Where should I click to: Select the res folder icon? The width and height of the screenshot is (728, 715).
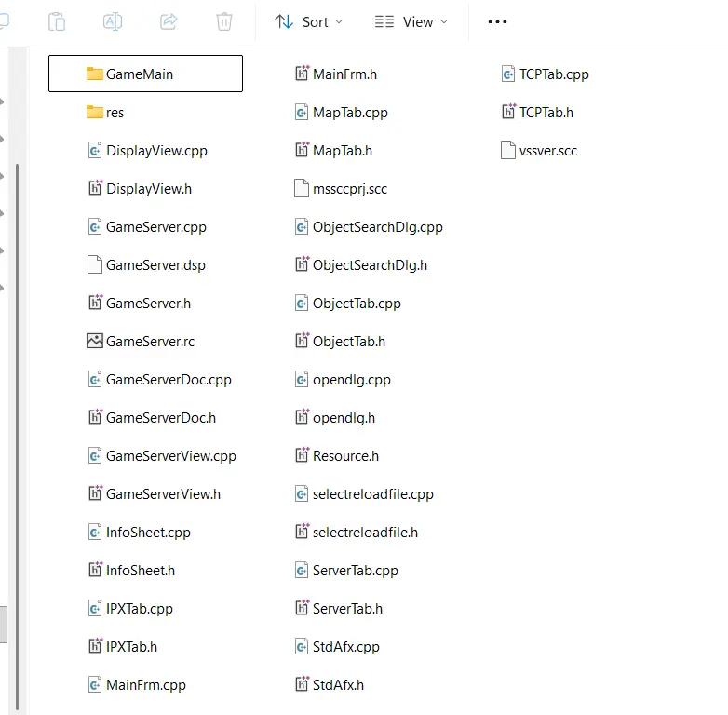tap(95, 112)
